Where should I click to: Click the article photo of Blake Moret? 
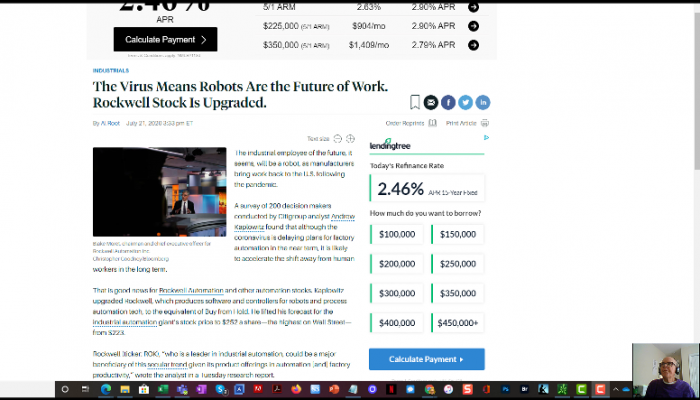click(159, 192)
